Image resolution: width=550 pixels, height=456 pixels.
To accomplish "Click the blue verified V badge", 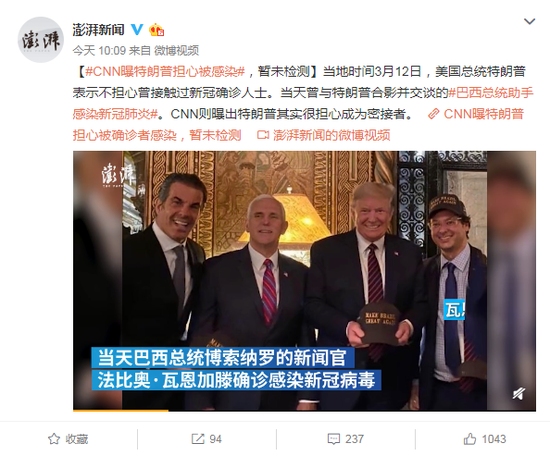I will (137, 30).
